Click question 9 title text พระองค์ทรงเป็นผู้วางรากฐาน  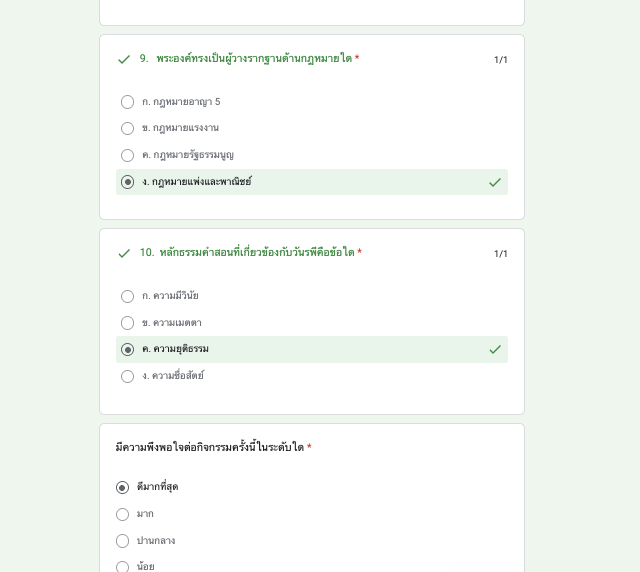(x=254, y=59)
